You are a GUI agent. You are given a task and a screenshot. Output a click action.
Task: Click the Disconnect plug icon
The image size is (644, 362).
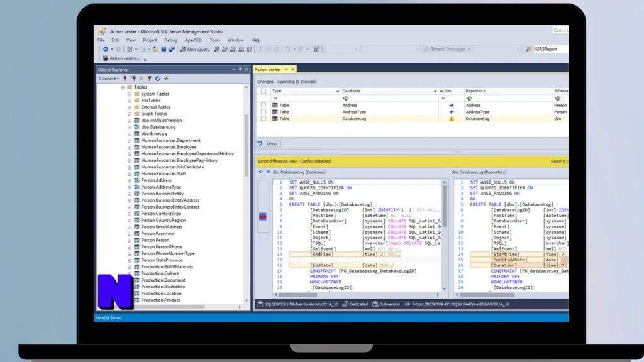coord(133,79)
